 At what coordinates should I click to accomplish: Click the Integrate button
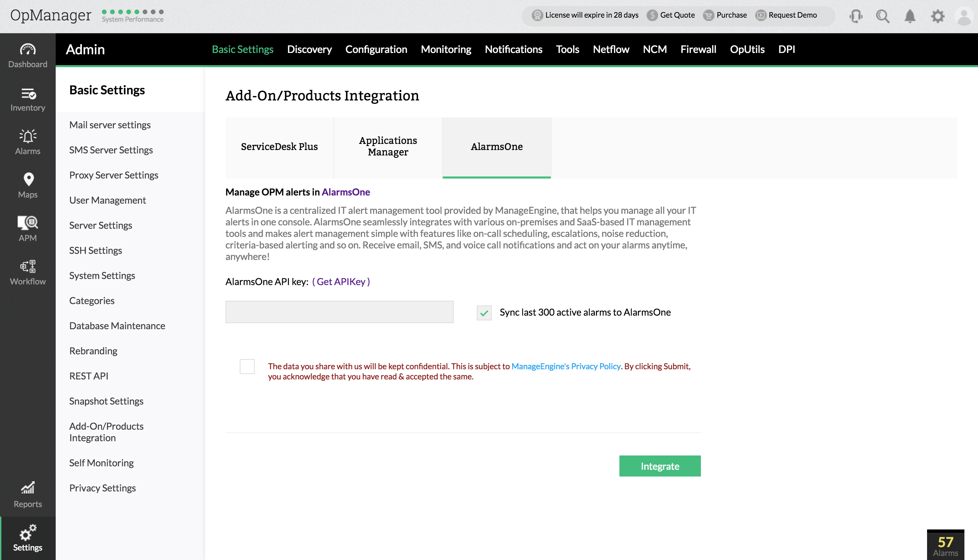[660, 466]
